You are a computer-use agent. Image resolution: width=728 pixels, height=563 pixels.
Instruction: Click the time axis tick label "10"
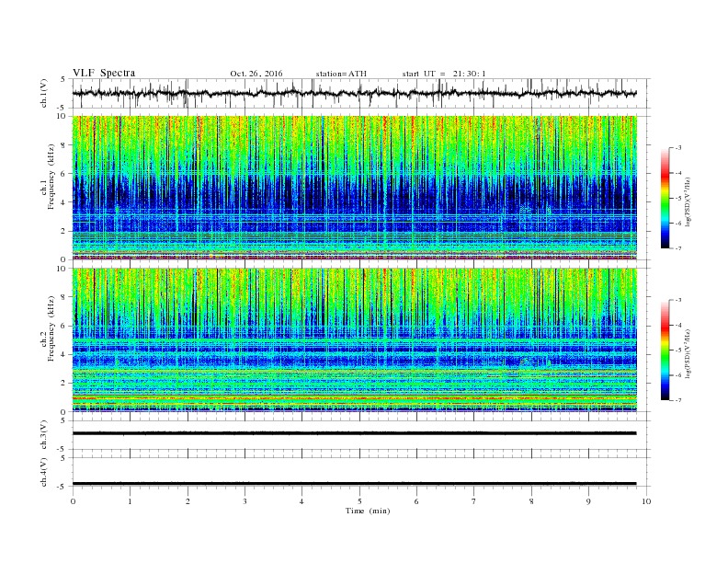[x=646, y=501]
